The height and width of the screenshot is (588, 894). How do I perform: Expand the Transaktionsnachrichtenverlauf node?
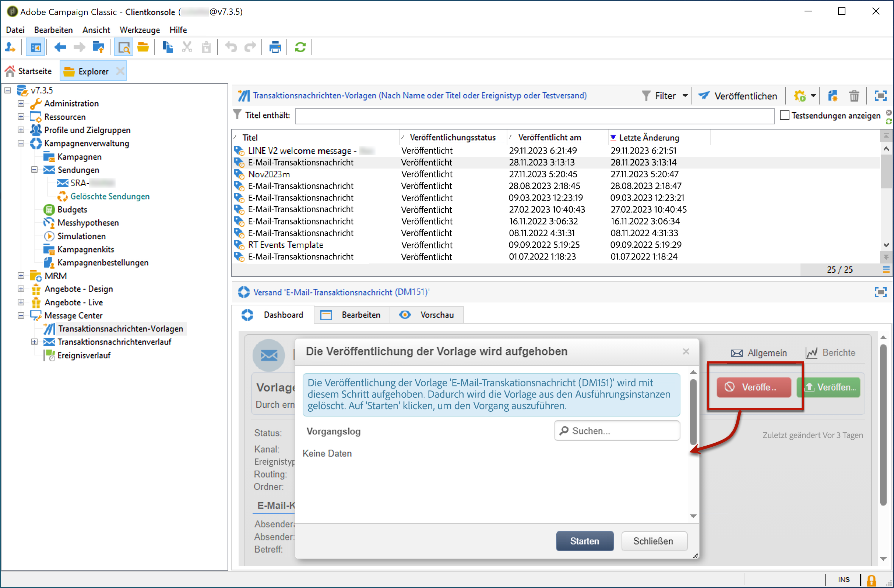(x=34, y=342)
